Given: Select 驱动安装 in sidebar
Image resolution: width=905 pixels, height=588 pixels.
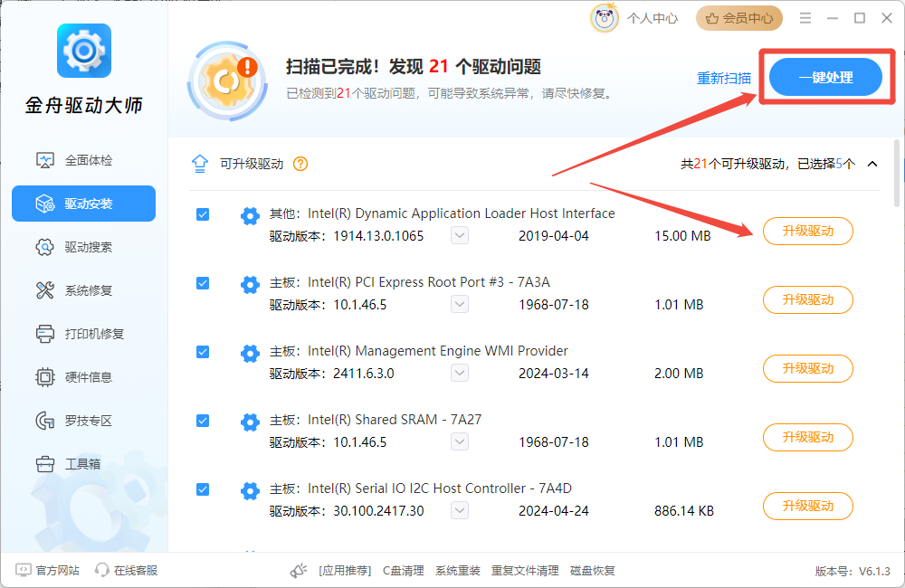Looking at the screenshot, I should point(83,204).
